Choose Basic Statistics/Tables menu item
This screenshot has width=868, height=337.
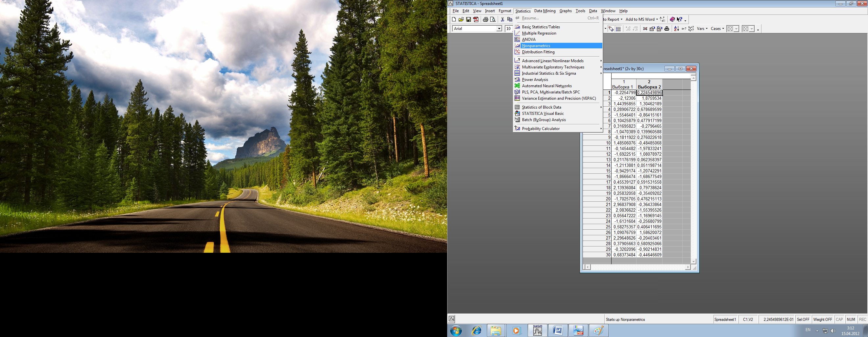558,27
